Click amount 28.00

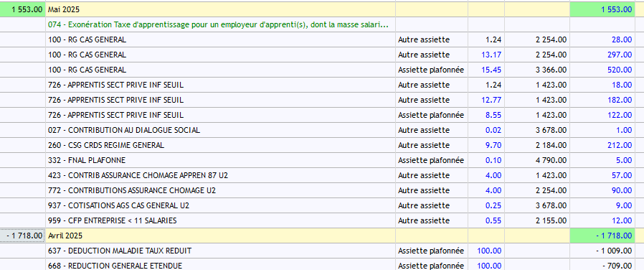click(x=622, y=40)
